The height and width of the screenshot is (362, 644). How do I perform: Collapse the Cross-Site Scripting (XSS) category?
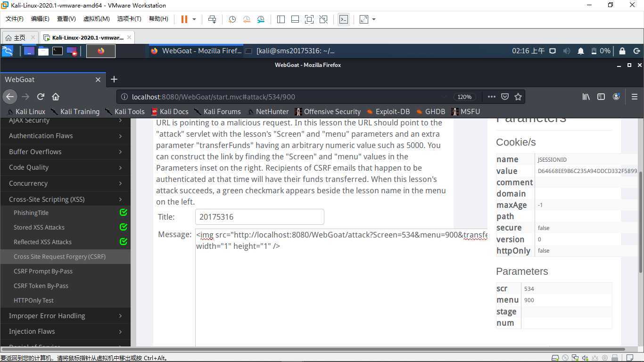pyautogui.click(x=65, y=199)
